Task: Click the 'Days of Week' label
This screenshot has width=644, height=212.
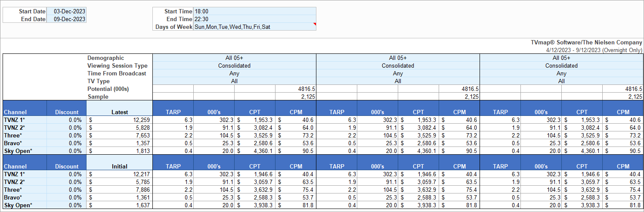Action: click(x=174, y=27)
